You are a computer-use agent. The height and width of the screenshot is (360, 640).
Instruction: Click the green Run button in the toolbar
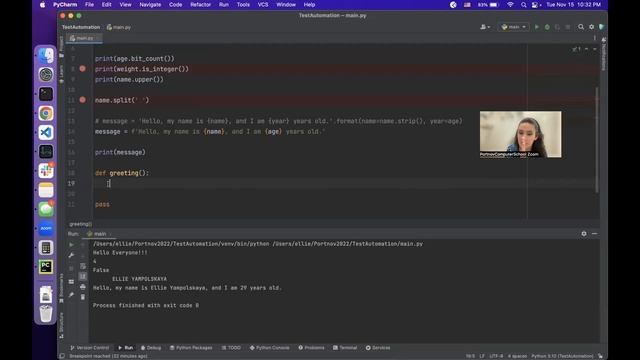coord(537,27)
